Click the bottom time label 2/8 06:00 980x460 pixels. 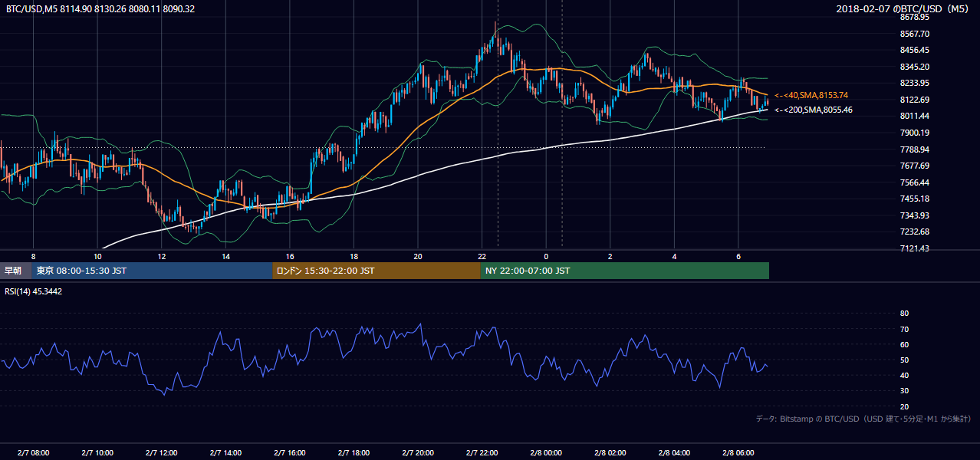pyautogui.click(x=738, y=452)
